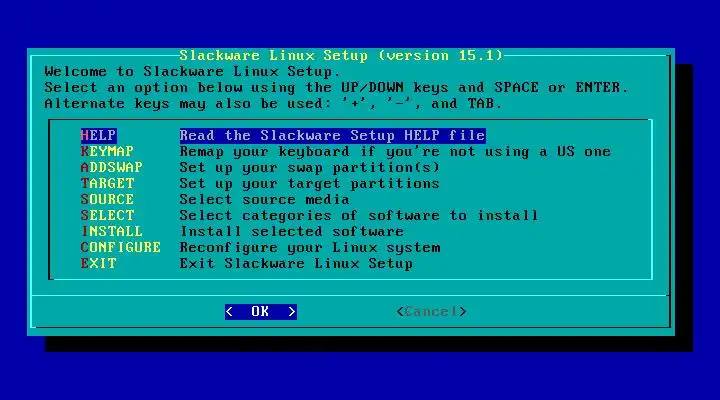720x400 pixels.
Task: Select EXIT to leave setup
Action: pyautogui.click(x=98, y=264)
